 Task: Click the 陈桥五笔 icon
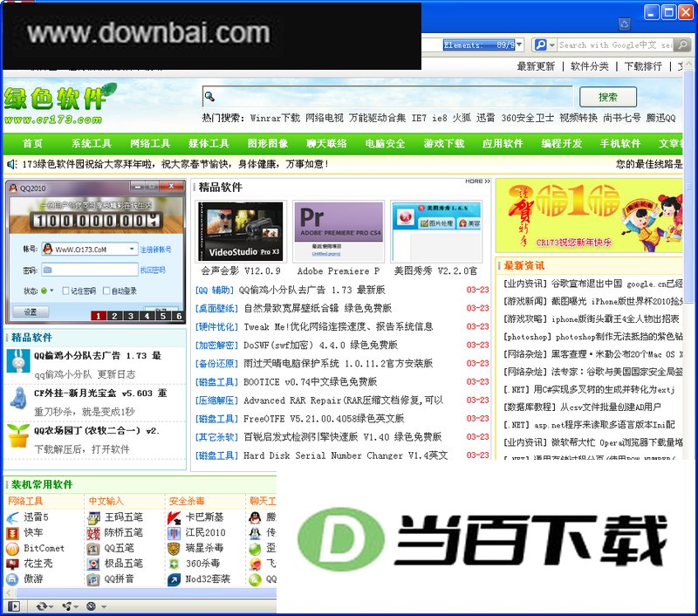(93, 533)
